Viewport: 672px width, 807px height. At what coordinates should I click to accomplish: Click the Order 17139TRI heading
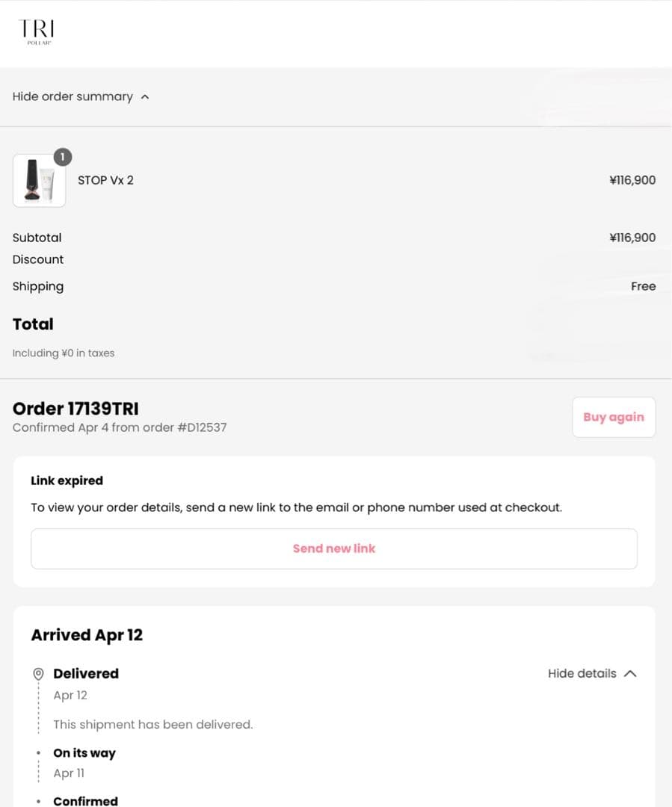(75, 409)
